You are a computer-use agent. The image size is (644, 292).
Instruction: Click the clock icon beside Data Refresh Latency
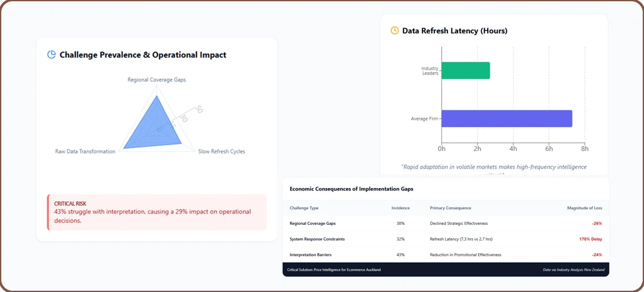point(394,30)
